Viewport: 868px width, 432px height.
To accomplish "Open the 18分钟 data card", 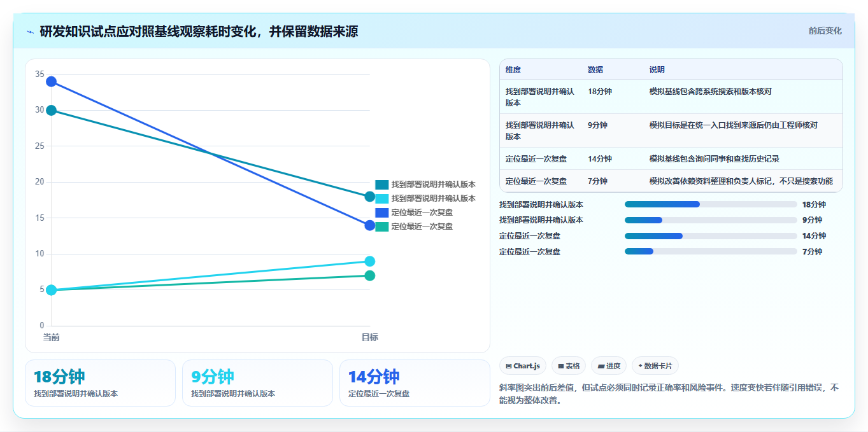I will click(100, 383).
